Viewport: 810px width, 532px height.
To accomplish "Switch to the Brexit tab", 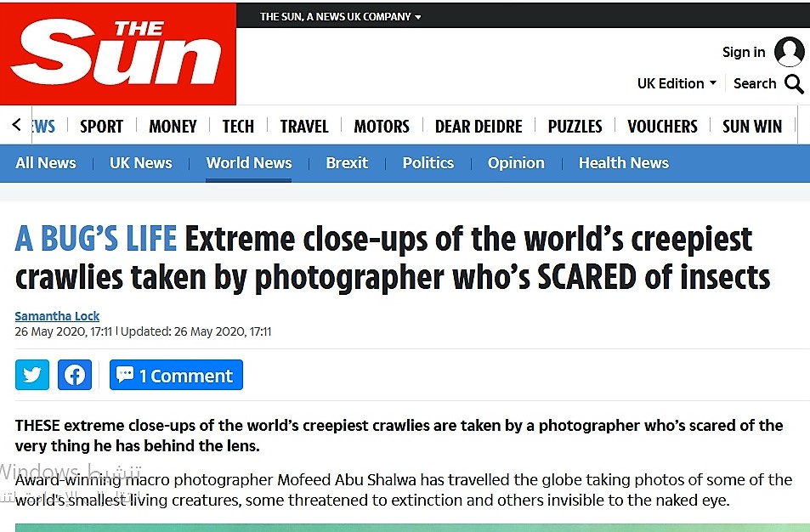I will pyautogui.click(x=347, y=162).
